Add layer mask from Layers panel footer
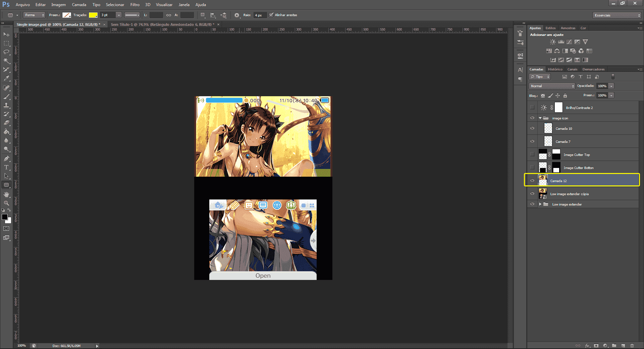Image resolution: width=644 pixels, height=349 pixels. pos(596,345)
